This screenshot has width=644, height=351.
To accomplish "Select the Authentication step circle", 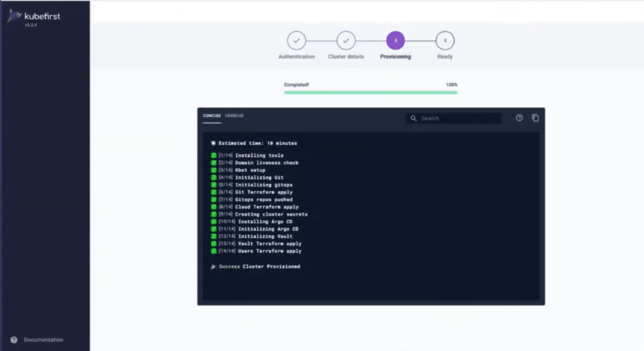I will click(x=297, y=41).
